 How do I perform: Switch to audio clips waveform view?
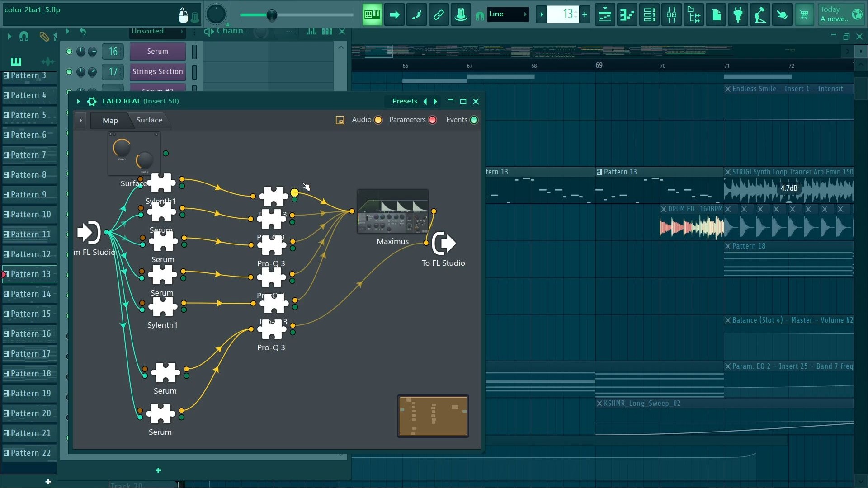(x=47, y=61)
